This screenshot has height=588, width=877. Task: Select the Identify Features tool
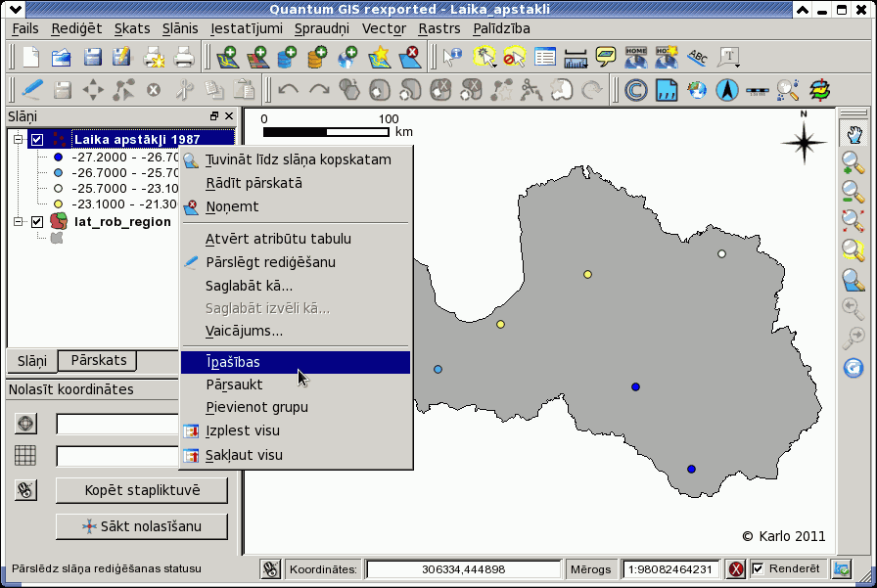tap(452, 57)
